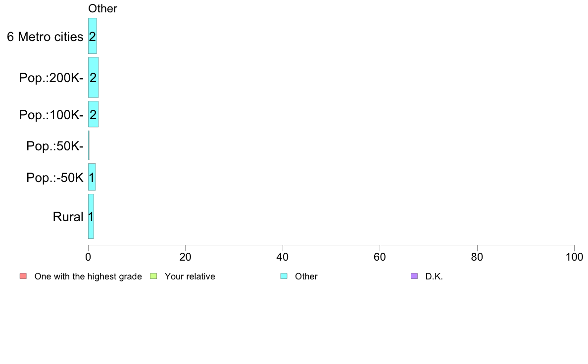This screenshot has height=364, width=588.
Task: Select the 'Pop.:-50K' cyan bar
Action: [92, 177]
